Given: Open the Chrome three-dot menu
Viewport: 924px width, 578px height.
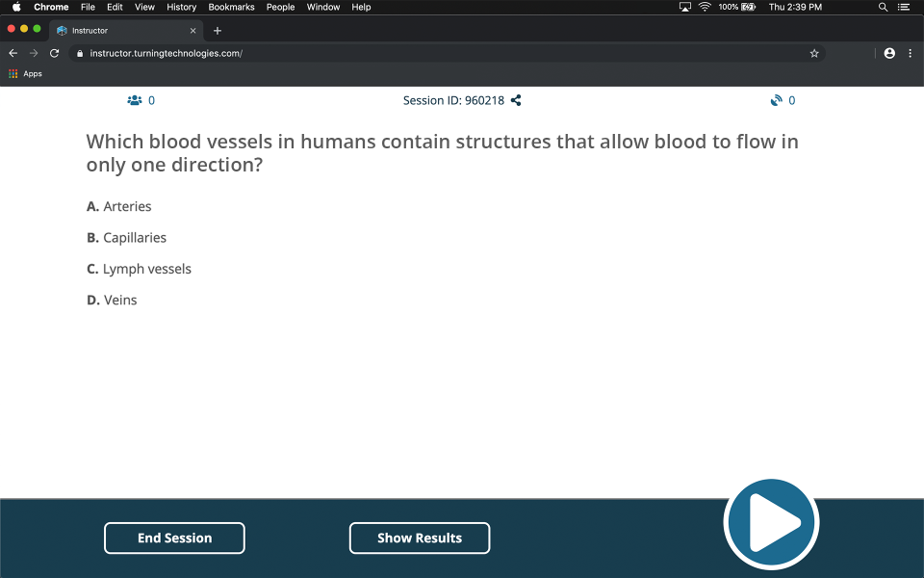Looking at the screenshot, I should tap(911, 53).
